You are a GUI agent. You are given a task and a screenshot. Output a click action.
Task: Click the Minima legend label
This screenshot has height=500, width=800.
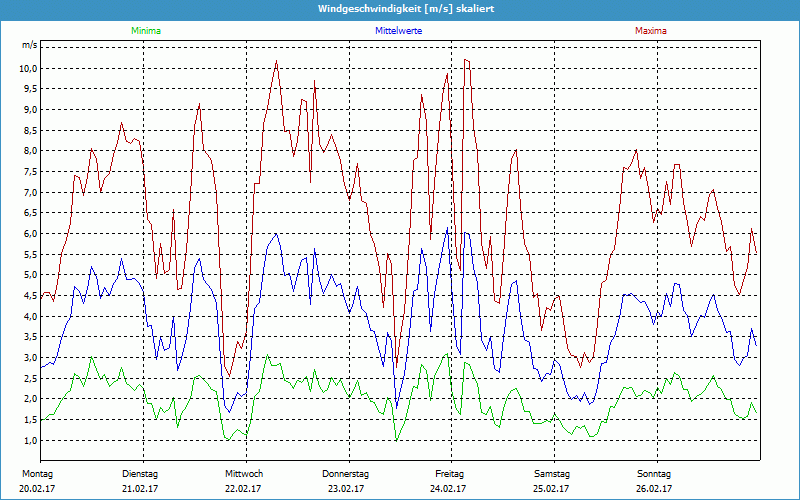tap(146, 31)
